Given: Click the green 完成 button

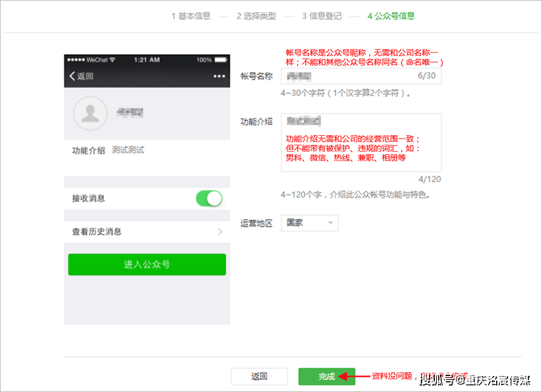Looking at the screenshot, I should click(x=326, y=377).
